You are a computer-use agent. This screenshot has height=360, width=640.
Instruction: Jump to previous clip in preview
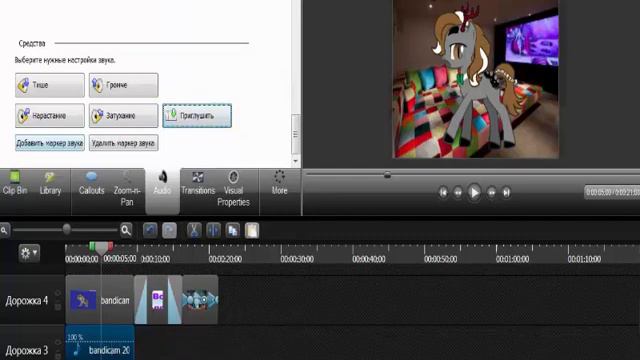click(443, 192)
